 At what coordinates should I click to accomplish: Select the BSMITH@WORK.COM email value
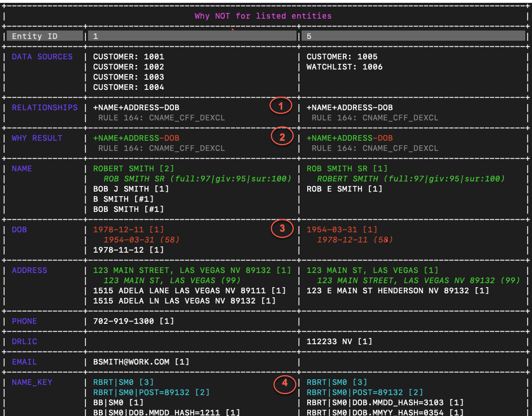131,362
